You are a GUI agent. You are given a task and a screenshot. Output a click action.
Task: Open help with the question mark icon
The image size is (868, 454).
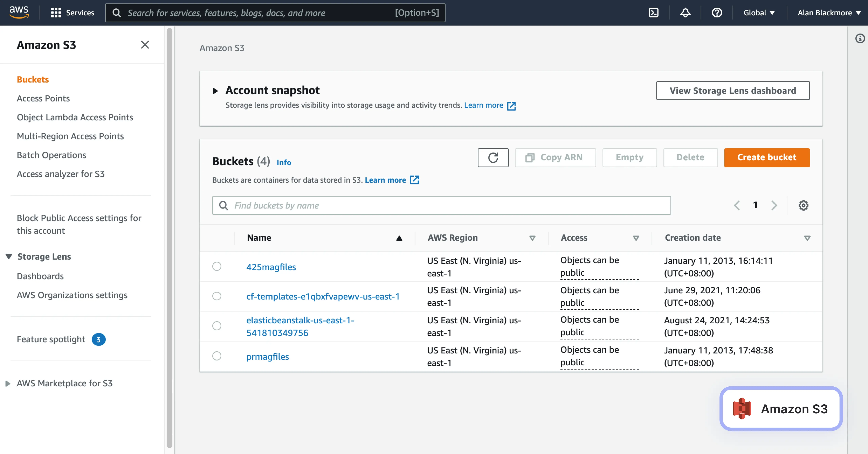(x=717, y=13)
